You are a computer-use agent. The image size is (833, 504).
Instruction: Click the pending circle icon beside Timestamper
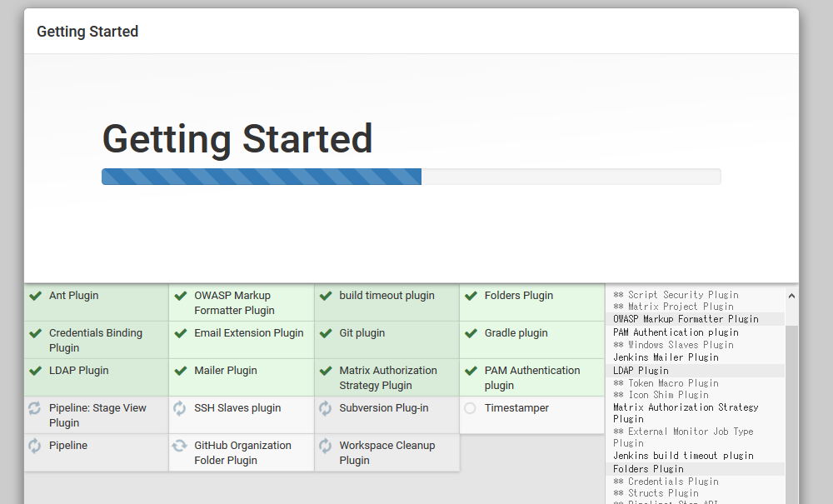coord(470,408)
